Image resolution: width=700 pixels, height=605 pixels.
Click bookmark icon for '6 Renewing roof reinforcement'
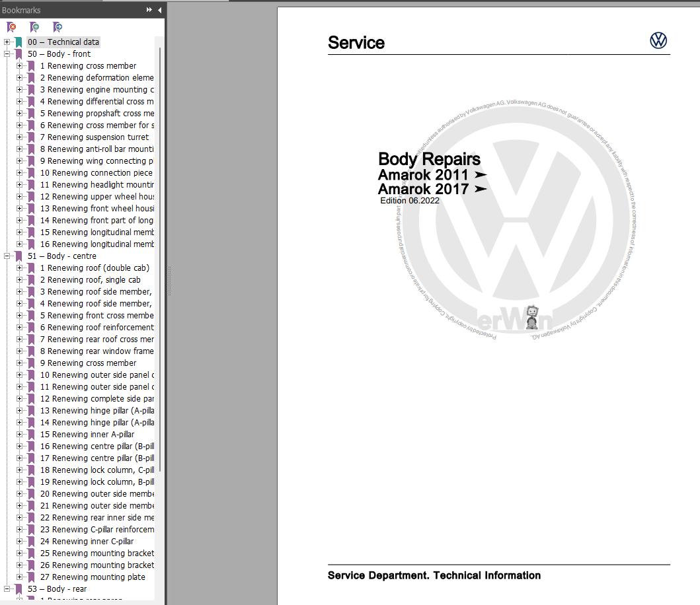31,328
